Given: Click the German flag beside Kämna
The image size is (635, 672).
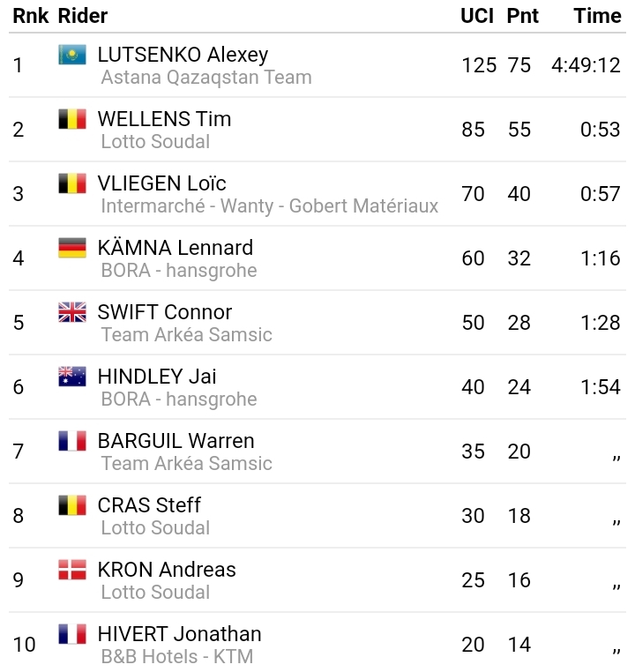Looking at the screenshot, I should coord(72,248).
